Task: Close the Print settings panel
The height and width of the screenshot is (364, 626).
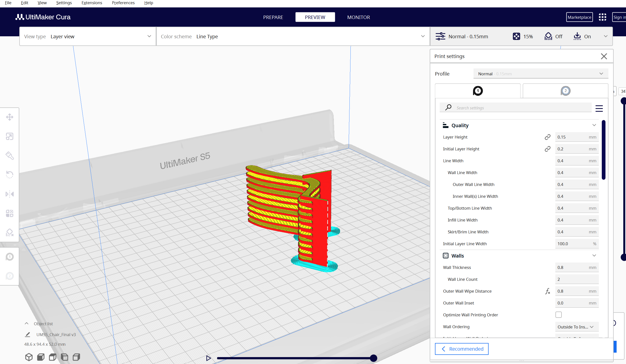Action: [x=604, y=56]
